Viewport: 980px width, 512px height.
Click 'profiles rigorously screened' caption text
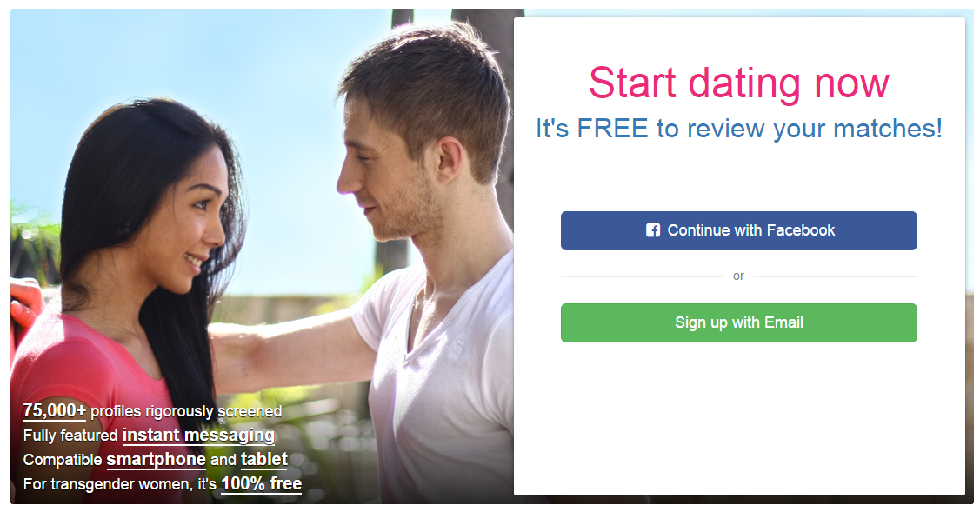coord(186,411)
